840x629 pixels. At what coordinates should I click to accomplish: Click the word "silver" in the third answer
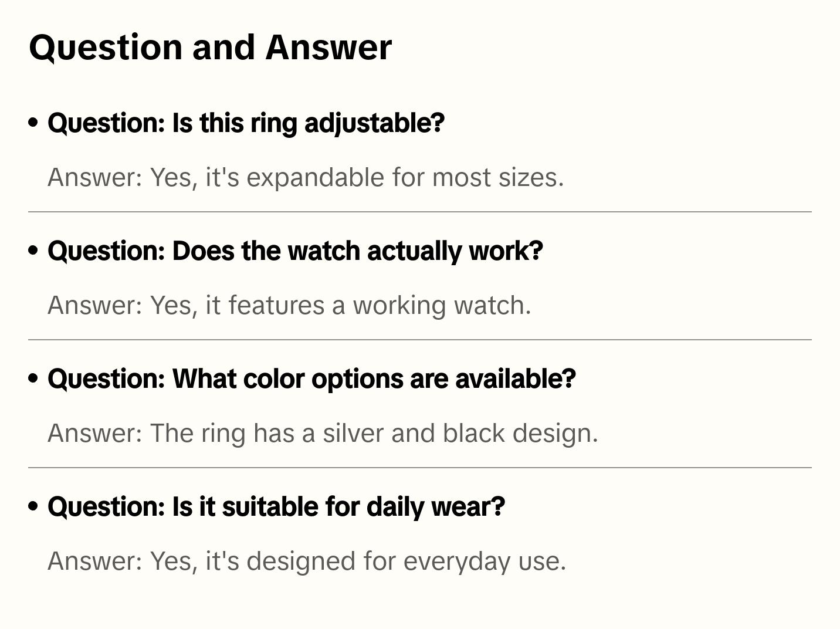pyautogui.click(x=354, y=433)
